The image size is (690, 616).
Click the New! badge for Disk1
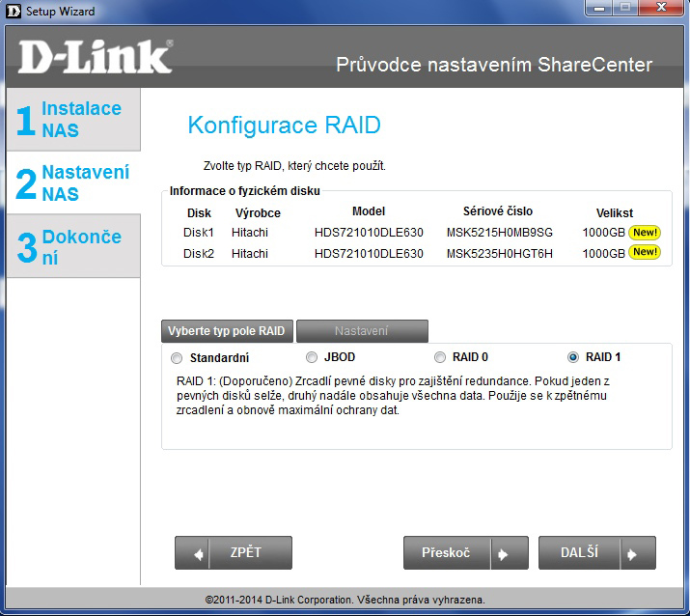(645, 233)
